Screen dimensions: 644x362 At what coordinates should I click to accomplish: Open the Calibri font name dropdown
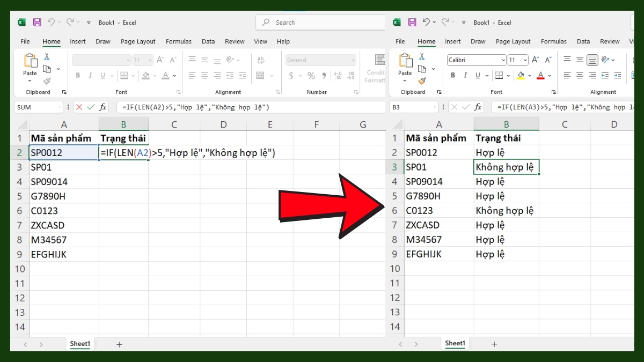(503, 61)
